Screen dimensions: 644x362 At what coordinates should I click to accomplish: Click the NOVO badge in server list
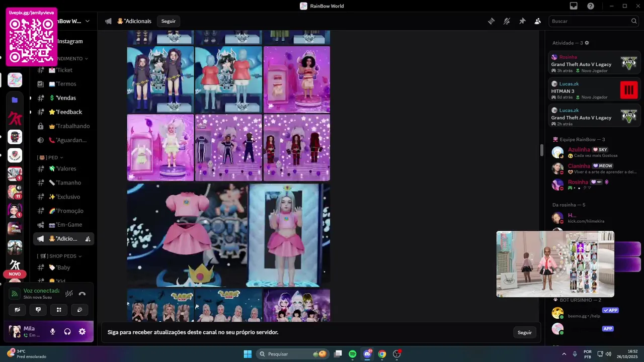click(15, 274)
